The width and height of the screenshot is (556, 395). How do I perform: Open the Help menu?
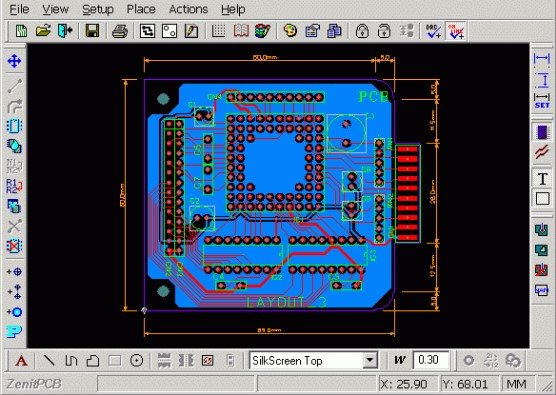233,9
